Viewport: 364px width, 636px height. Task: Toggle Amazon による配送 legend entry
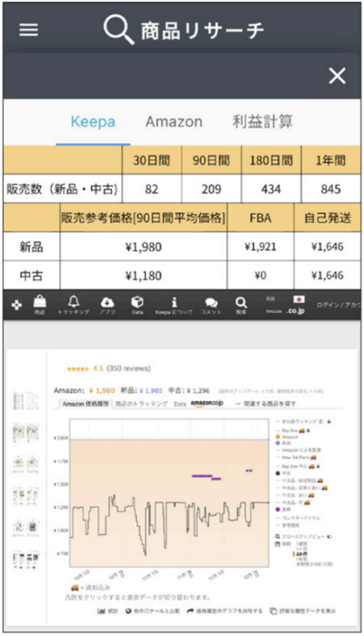pyautogui.click(x=298, y=450)
